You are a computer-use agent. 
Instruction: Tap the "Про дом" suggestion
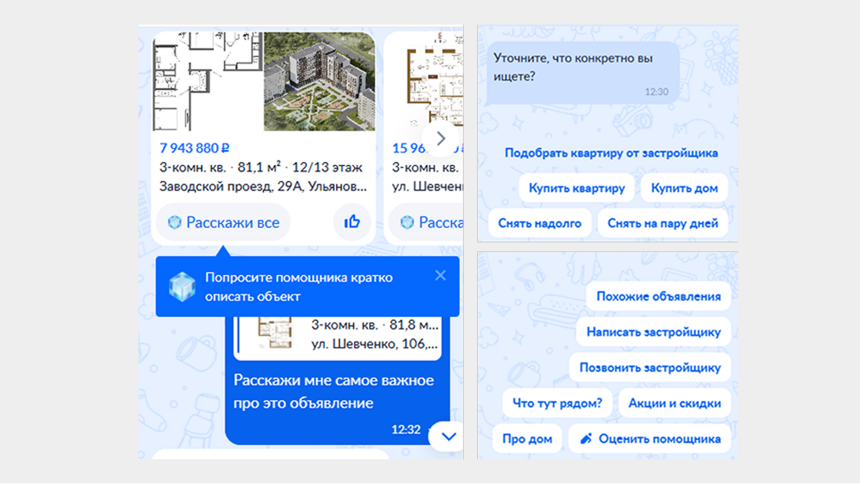pos(527,439)
